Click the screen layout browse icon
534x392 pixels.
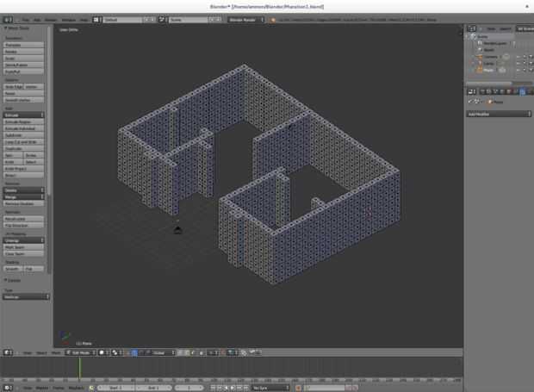pos(97,20)
